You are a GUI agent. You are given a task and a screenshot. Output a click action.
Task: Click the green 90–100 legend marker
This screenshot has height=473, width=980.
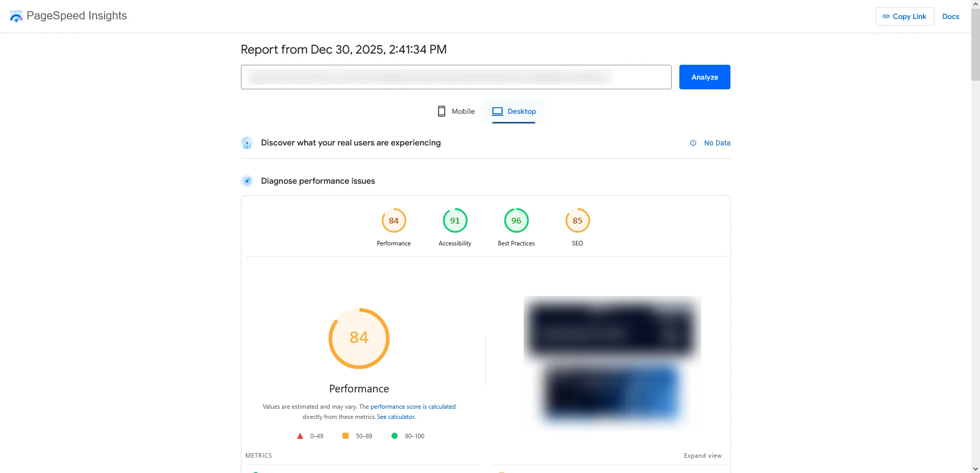click(x=395, y=436)
